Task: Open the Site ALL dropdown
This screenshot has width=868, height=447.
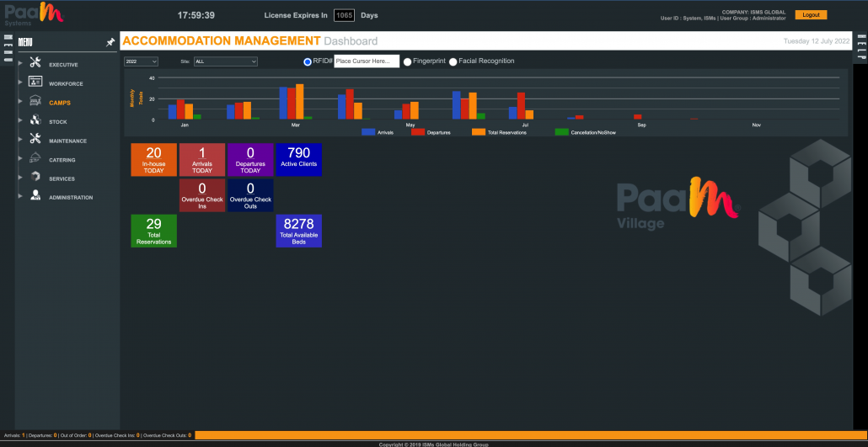Action: pos(225,61)
